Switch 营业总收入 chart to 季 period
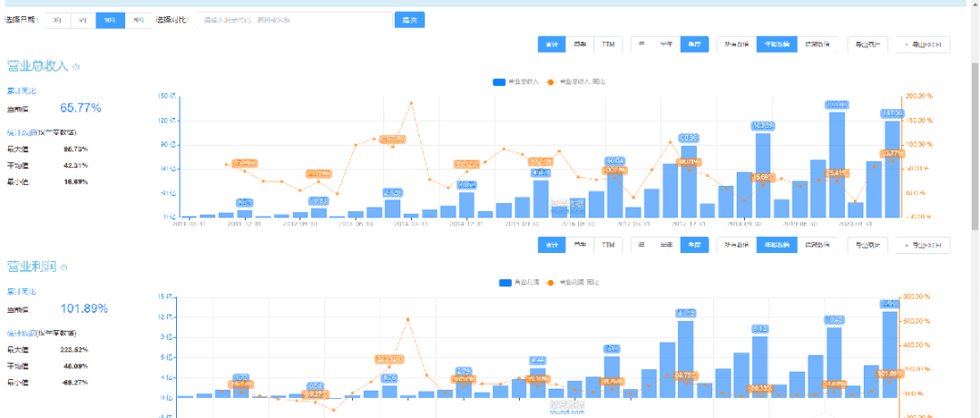Viewport: 980px width, 418px height. (642, 44)
